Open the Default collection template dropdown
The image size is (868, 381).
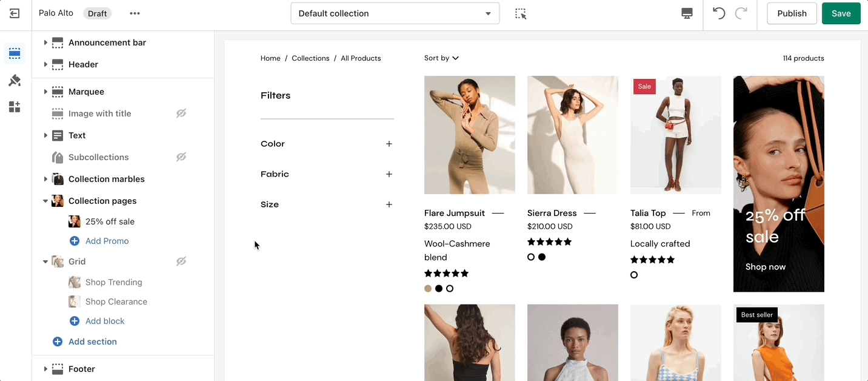point(395,13)
